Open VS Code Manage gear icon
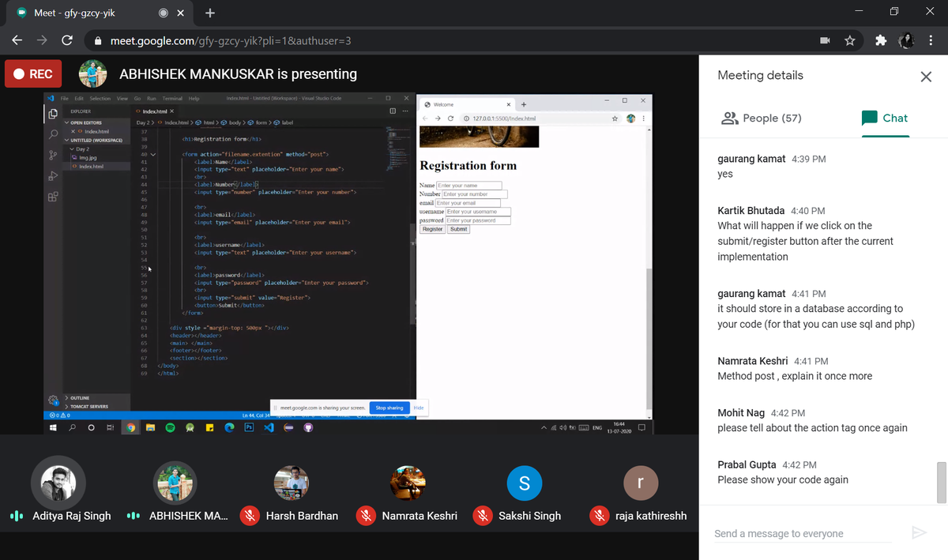Image resolution: width=948 pixels, height=560 pixels. tap(53, 400)
